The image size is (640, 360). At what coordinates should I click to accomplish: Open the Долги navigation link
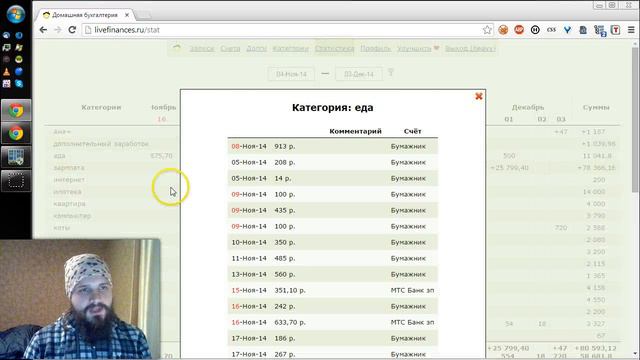(256, 49)
